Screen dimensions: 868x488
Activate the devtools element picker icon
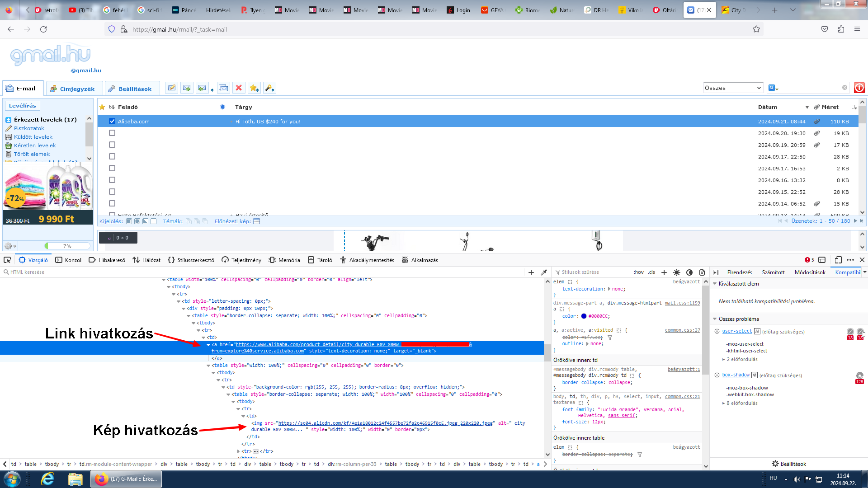7,260
